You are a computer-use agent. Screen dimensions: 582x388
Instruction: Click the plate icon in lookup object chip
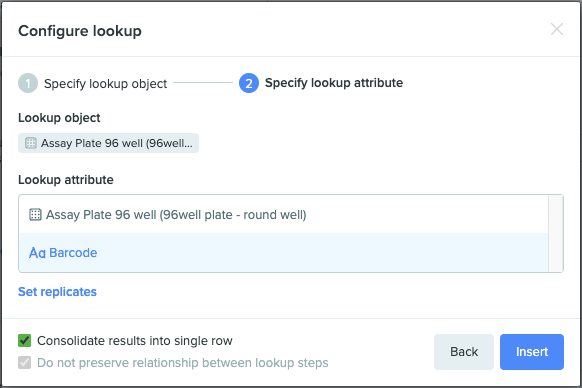point(31,143)
